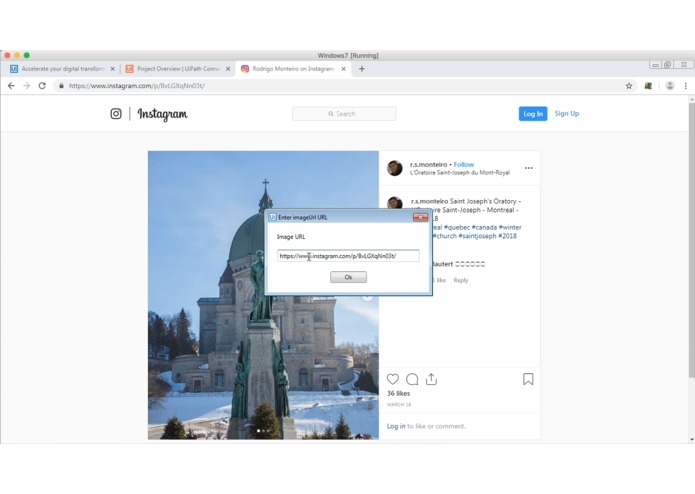Click the Instagram wordmark logo
Screen dimensions: 695x494
(x=162, y=114)
